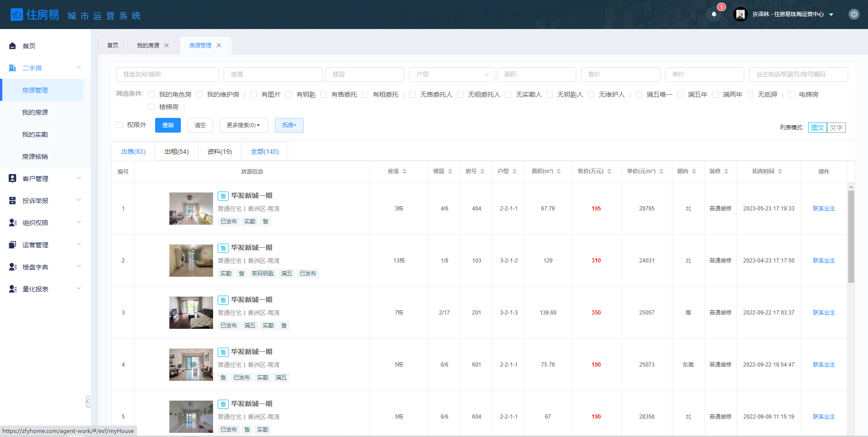Click 联系业主 link for row 4
The image size is (868, 437).
click(x=824, y=365)
